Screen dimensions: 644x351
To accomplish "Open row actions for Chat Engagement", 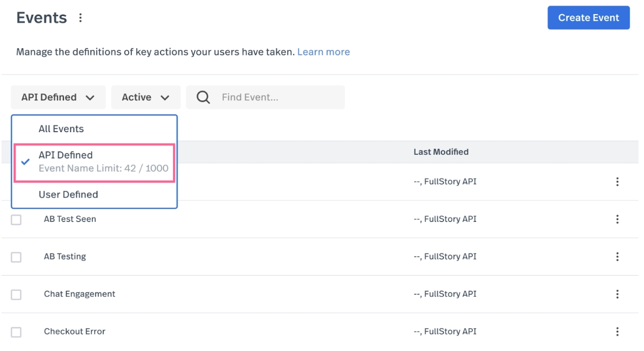I will click(x=617, y=294).
